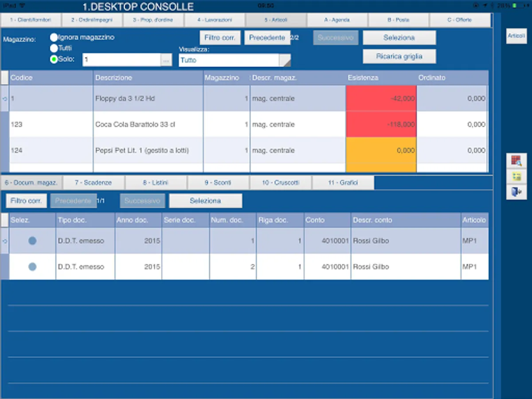
Task: Click 'Tipo doc.' column header
Action: point(85,220)
